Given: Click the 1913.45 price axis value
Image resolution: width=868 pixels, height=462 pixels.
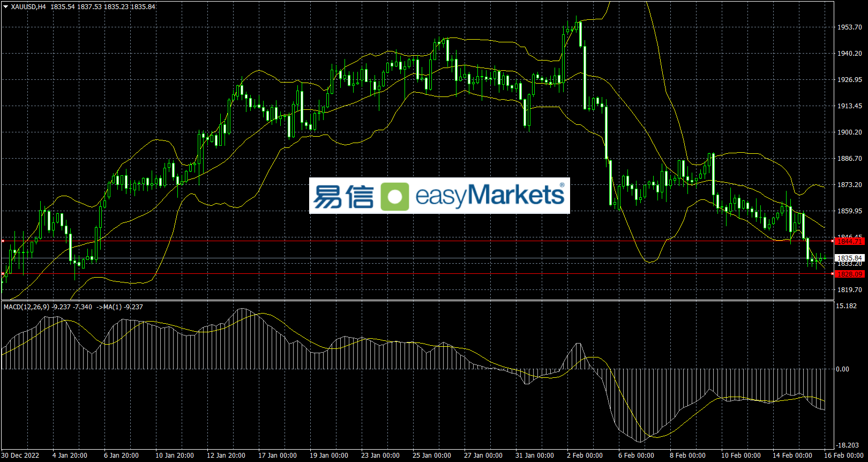Looking at the screenshot, I should [x=850, y=106].
